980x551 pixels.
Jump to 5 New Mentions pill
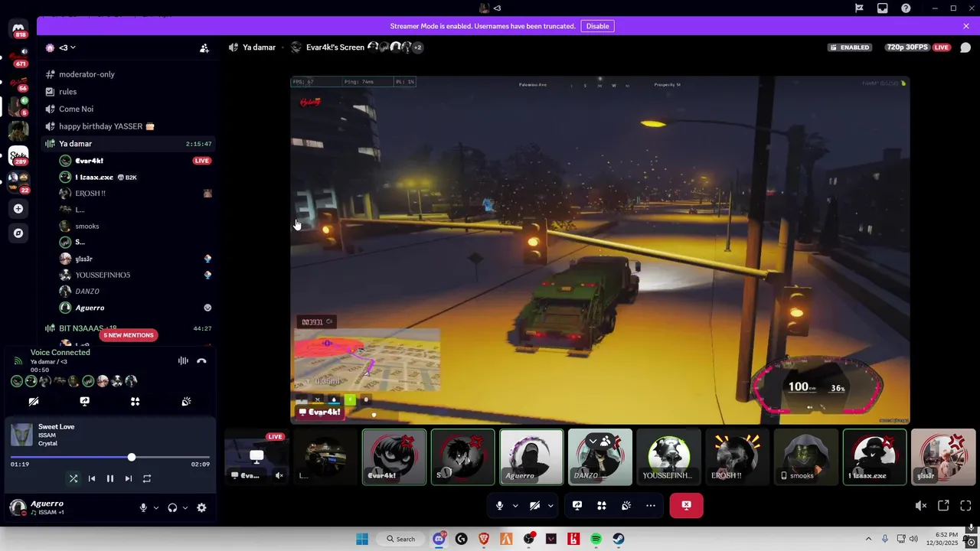(129, 335)
